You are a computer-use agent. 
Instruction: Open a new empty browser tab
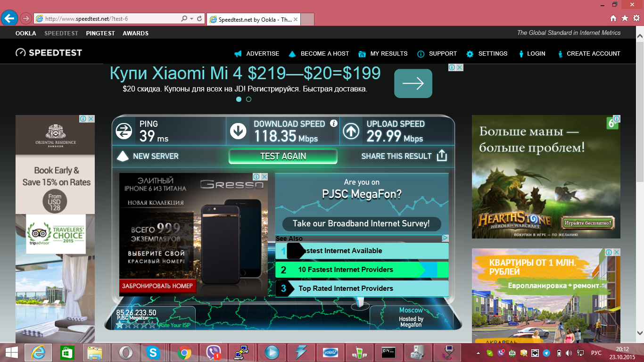(307, 19)
